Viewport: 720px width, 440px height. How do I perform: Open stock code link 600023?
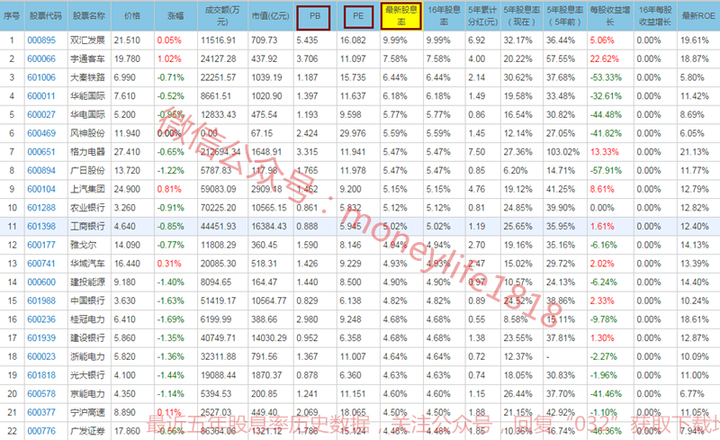coord(41,356)
